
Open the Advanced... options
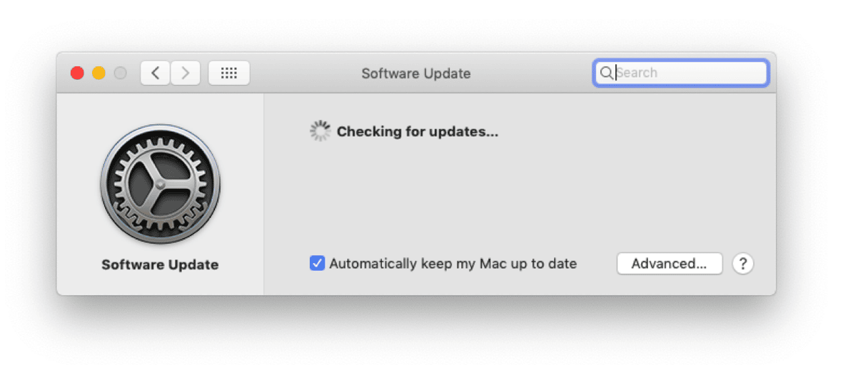(669, 264)
